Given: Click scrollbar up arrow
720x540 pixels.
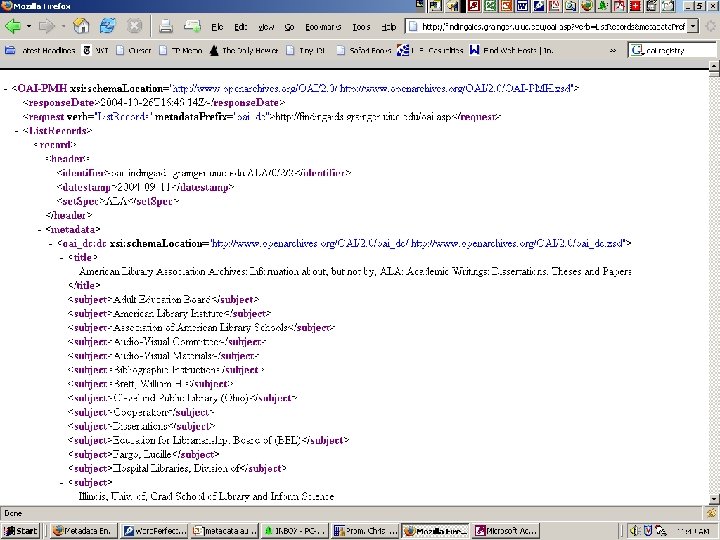Looking at the screenshot, I should 714,66.
